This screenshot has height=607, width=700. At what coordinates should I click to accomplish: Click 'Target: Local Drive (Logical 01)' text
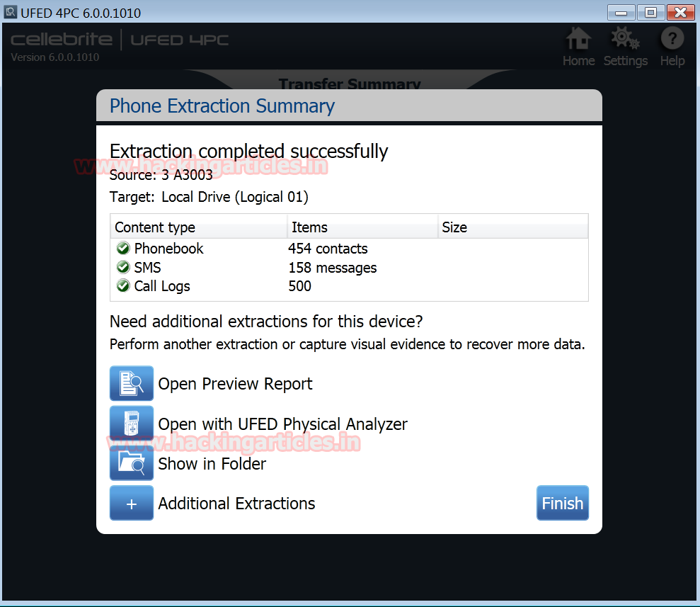click(x=209, y=197)
